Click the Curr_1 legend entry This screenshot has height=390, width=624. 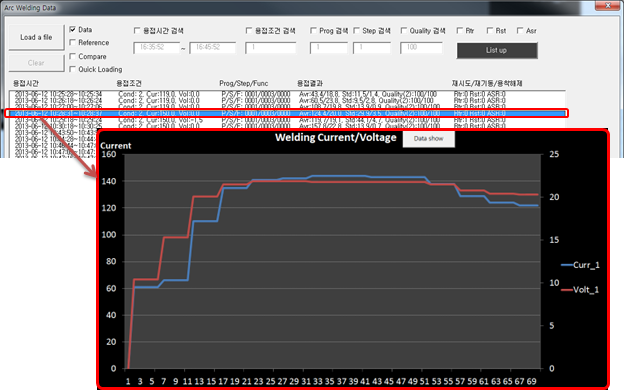click(580, 265)
